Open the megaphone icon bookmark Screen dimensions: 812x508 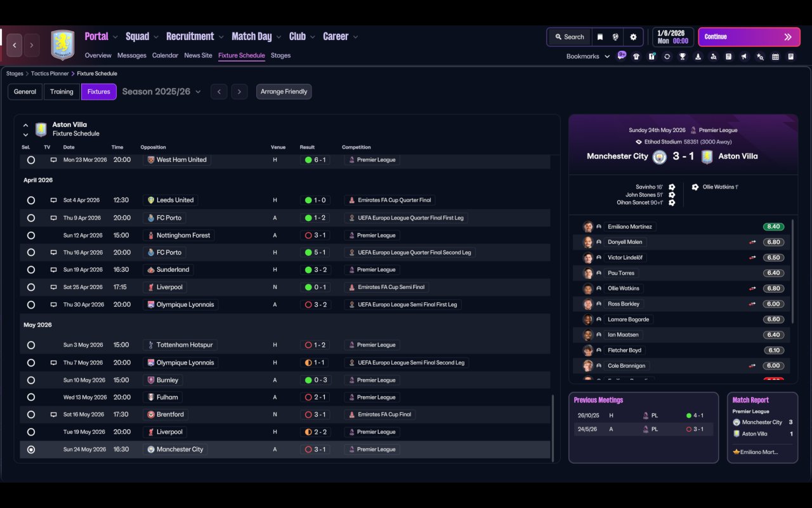(x=744, y=57)
